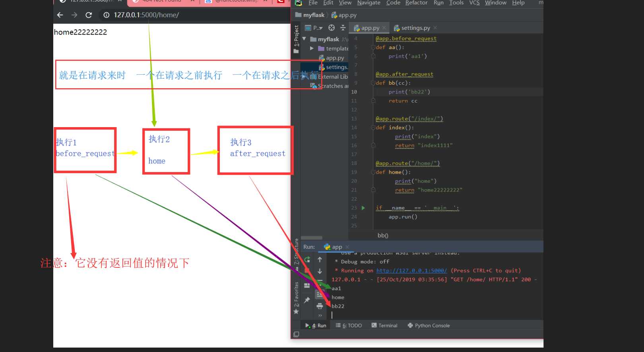Click the browser back arrow

coord(60,15)
